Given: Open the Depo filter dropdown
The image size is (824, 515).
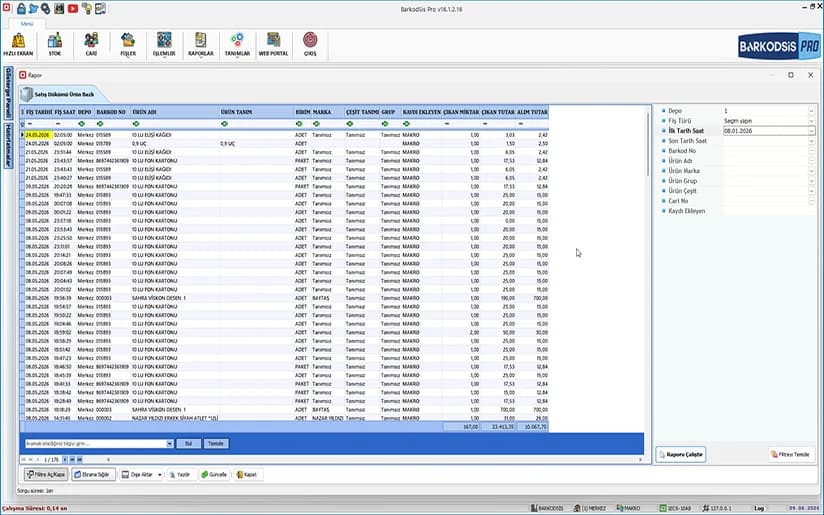Looking at the screenshot, I should coord(811,111).
